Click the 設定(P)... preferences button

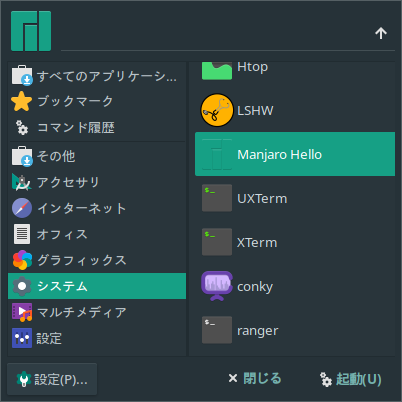52,379
